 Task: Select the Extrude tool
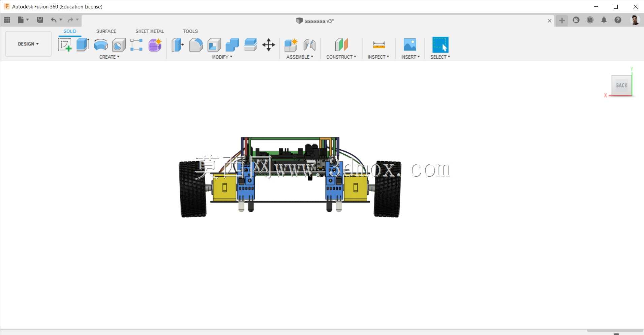click(83, 44)
